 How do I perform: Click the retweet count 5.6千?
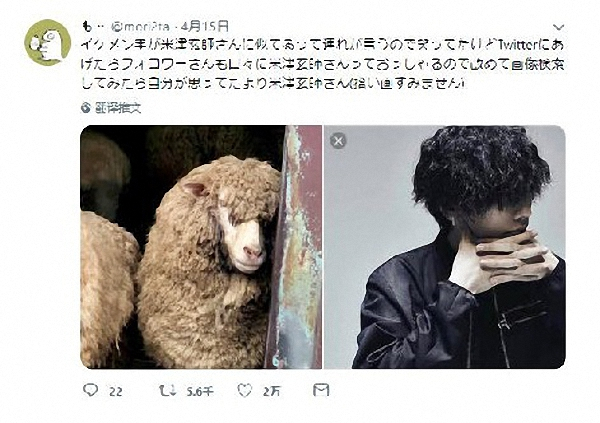point(200,391)
